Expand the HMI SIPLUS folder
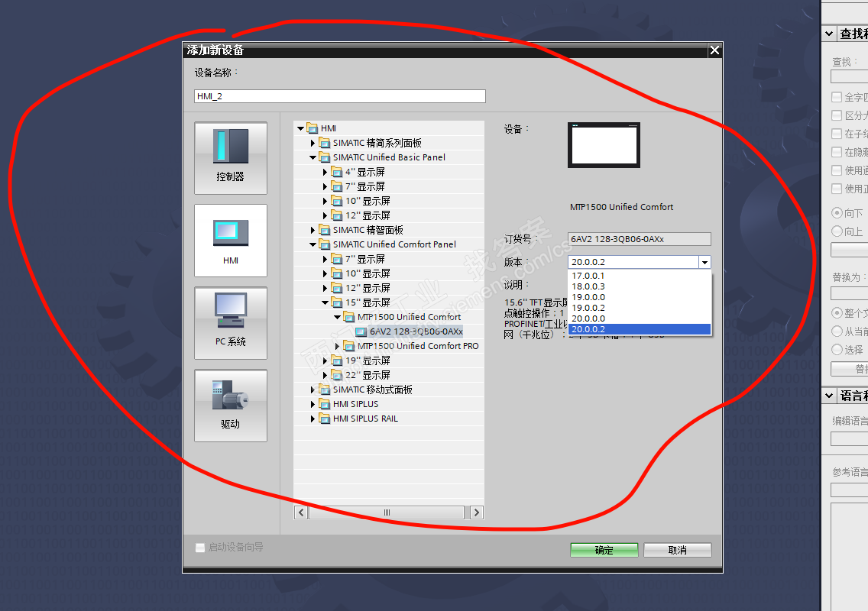The image size is (868, 611). click(x=313, y=404)
